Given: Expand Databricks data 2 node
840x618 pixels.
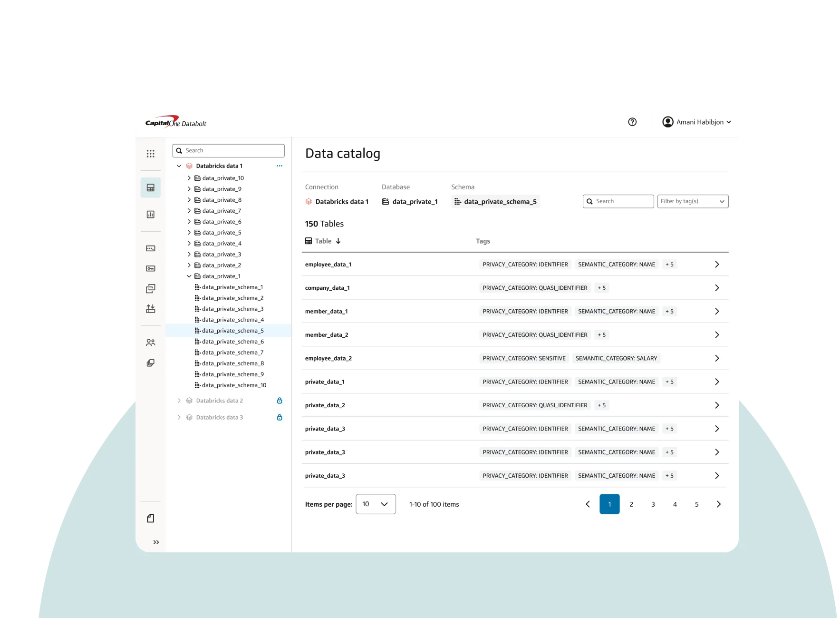Looking at the screenshot, I should pyautogui.click(x=179, y=401).
